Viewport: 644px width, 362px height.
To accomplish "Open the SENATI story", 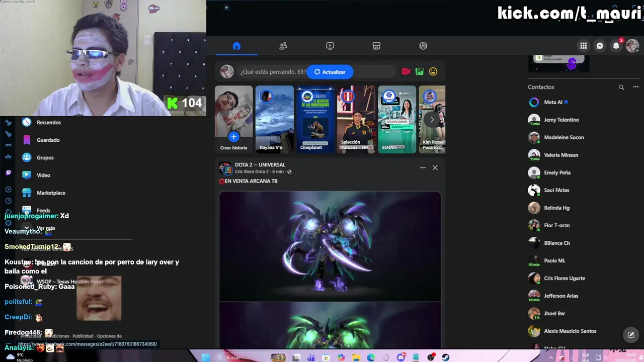I will pos(397,119).
